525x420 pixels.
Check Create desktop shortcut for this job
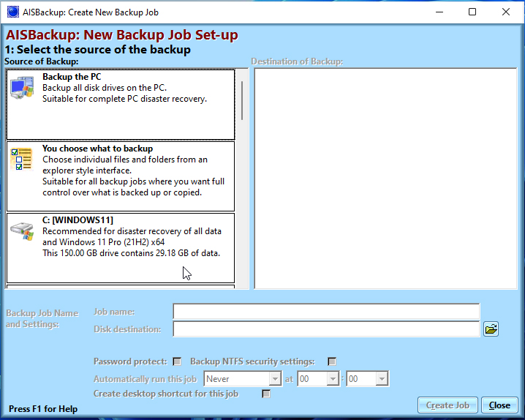pyautogui.click(x=266, y=394)
